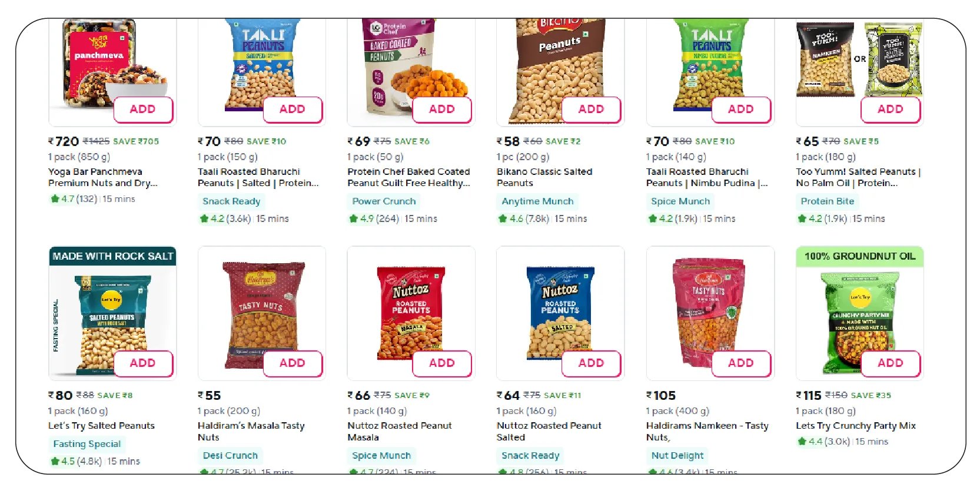Click ADD on Too Yumm! Salted Peanuts
The width and height of the screenshot is (980, 487).
(891, 109)
